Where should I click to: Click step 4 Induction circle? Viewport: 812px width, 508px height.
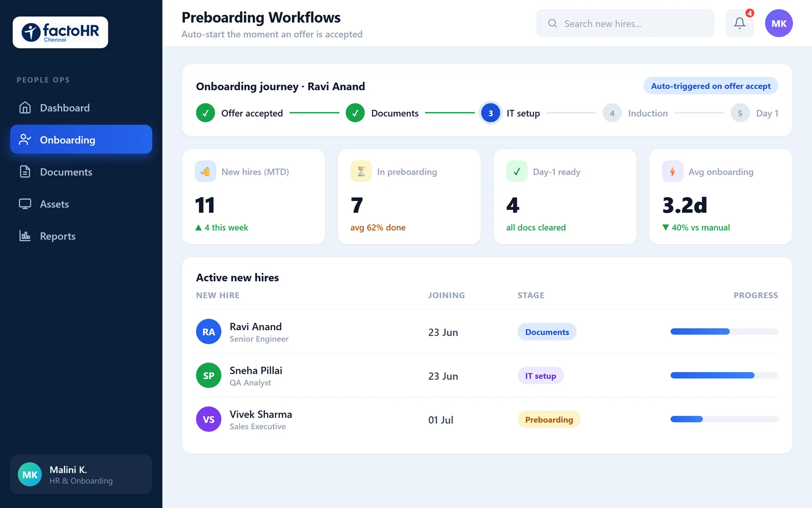(612, 113)
